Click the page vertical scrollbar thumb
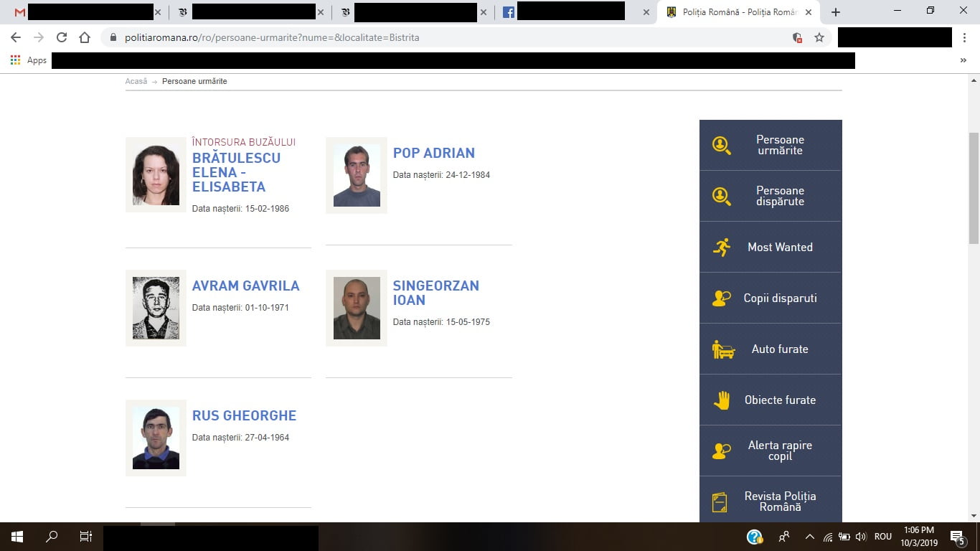Screen dimensions: 980x551 click(x=974, y=188)
